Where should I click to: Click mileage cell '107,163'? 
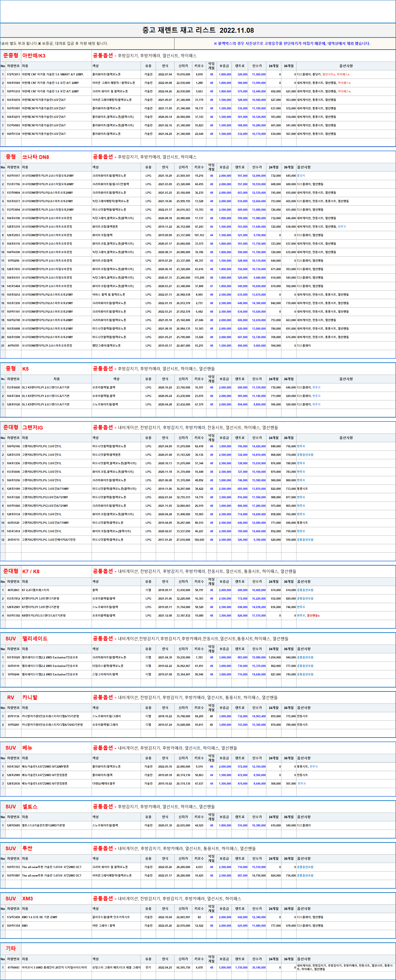[199, 235]
